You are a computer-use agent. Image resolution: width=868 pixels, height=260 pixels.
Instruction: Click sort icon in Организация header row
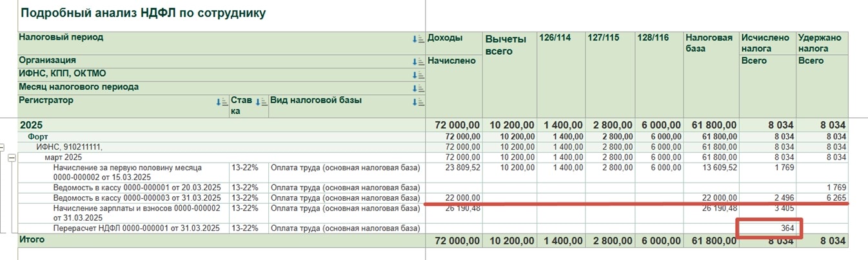point(418,62)
